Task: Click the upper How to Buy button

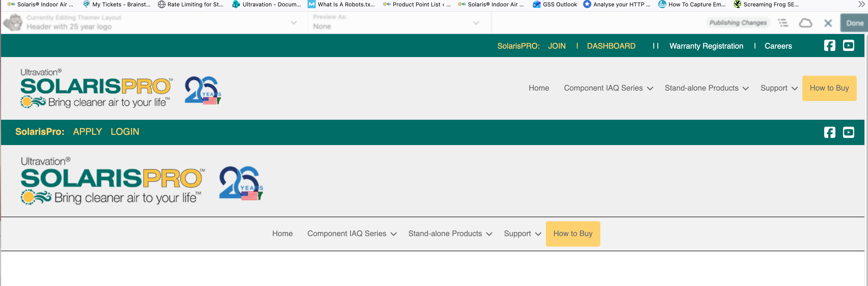Action: tap(829, 88)
